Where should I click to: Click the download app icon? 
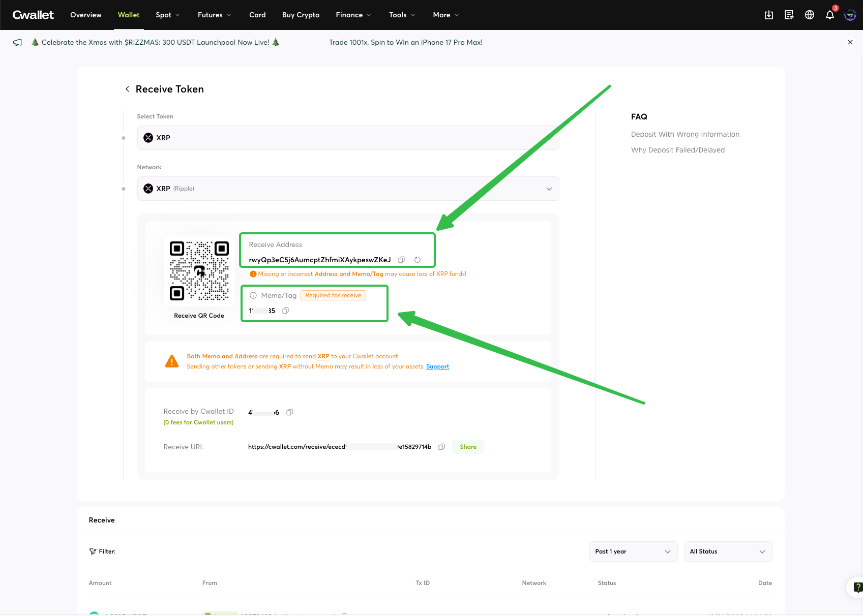coord(769,15)
